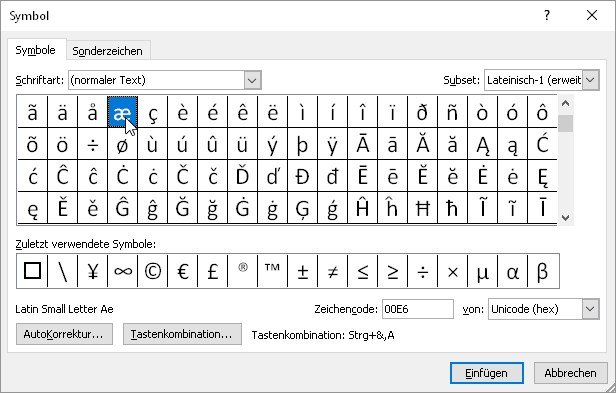Screen dimensions: 616x393
Task: Click the trademark ™ symbol
Action: coord(272,271)
